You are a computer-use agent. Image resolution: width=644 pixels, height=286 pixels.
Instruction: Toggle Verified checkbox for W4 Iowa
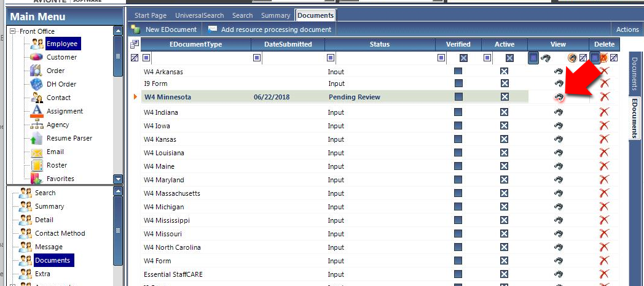click(x=458, y=126)
